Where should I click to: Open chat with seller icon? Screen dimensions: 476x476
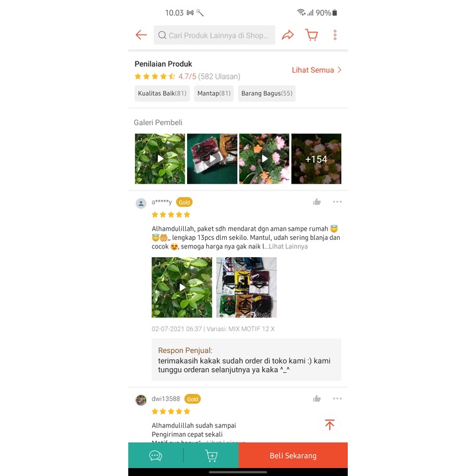[155, 456]
